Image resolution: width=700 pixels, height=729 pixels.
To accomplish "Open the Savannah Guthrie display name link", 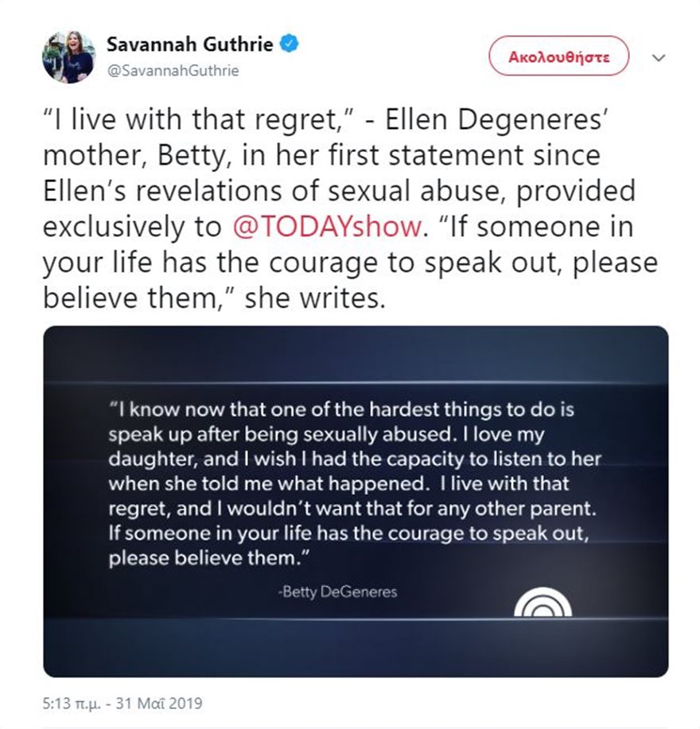I will pos(191,45).
